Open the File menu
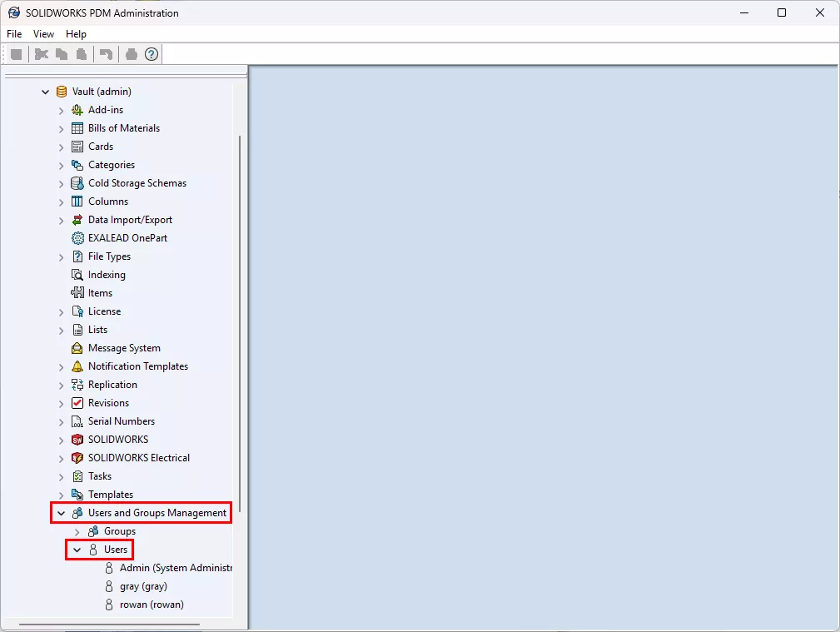The height and width of the screenshot is (632, 840). 14,34
